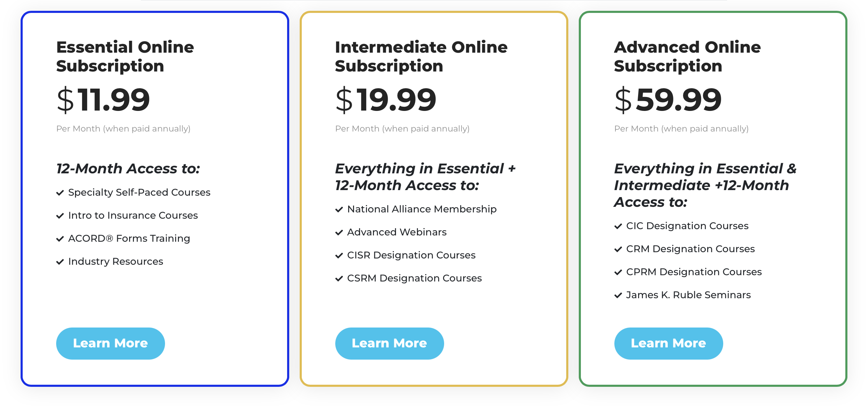Click the $11.99 price
This screenshot has width=868, height=406.
coord(103,100)
